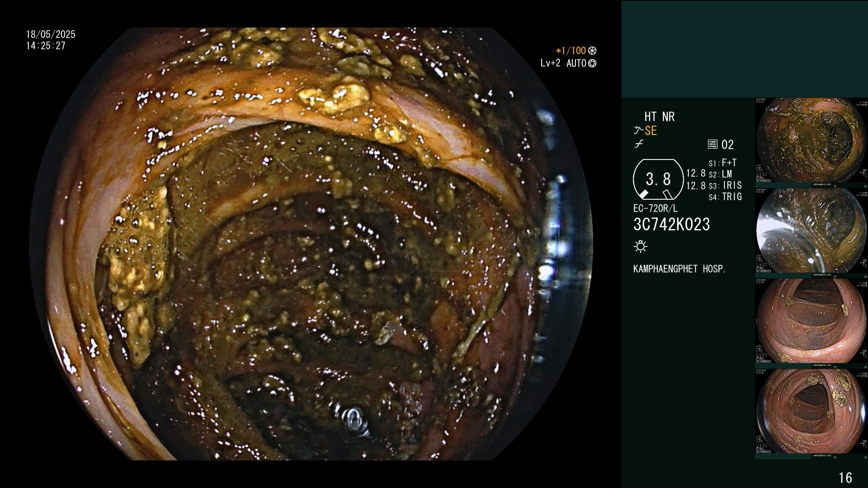Click the AUTO iris icon
Viewport: 868px width, 488px height.
[592, 63]
